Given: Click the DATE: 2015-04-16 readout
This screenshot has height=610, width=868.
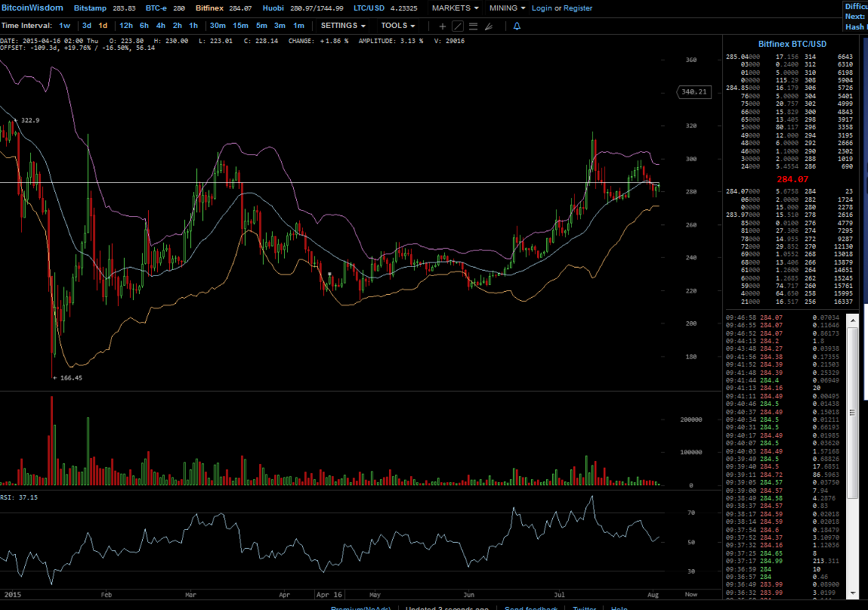Looking at the screenshot, I should [49, 41].
